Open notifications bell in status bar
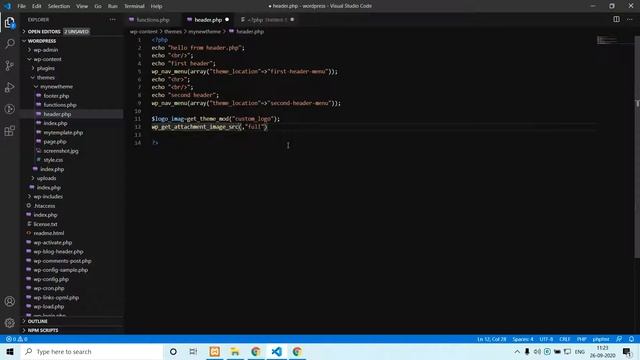Screen dimensions: 640x360 click(631, 339)
